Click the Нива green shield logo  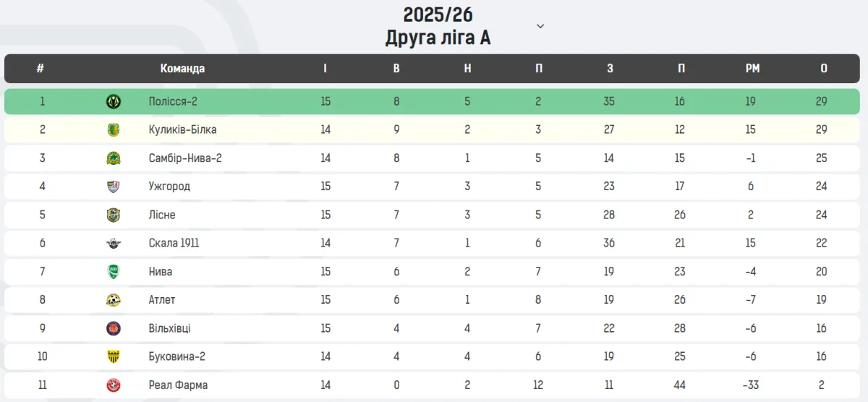pyautogui.click(x=114, y=272)
